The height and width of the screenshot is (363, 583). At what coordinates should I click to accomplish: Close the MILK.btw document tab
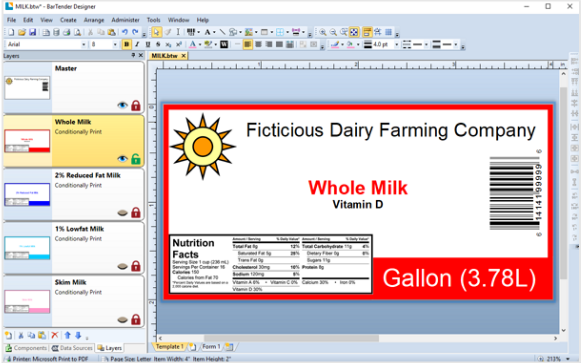pos(183,56)
